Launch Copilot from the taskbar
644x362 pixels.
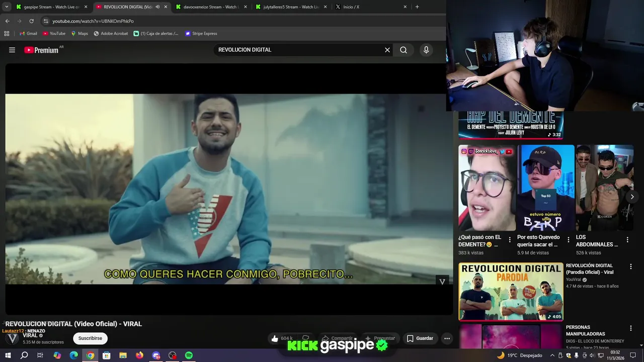click(x=57, y=355)
